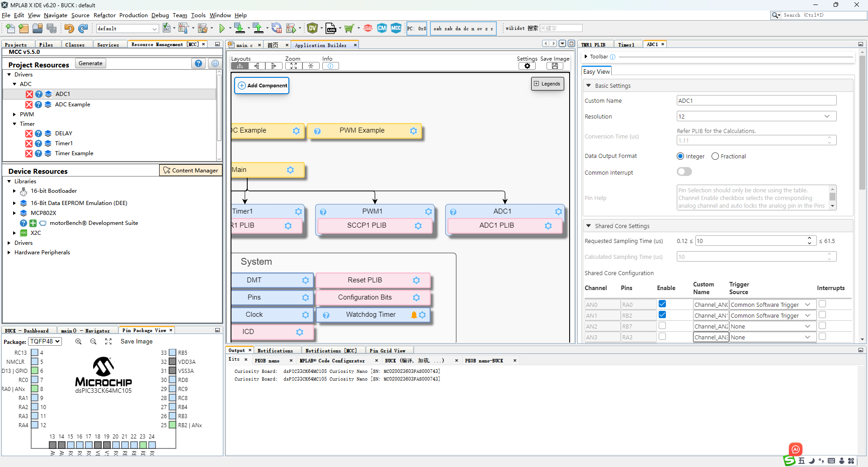Open Trigger Source dropdown for AN2
The width and height of the screenshot is (868, 467).
tap(773, 326)
